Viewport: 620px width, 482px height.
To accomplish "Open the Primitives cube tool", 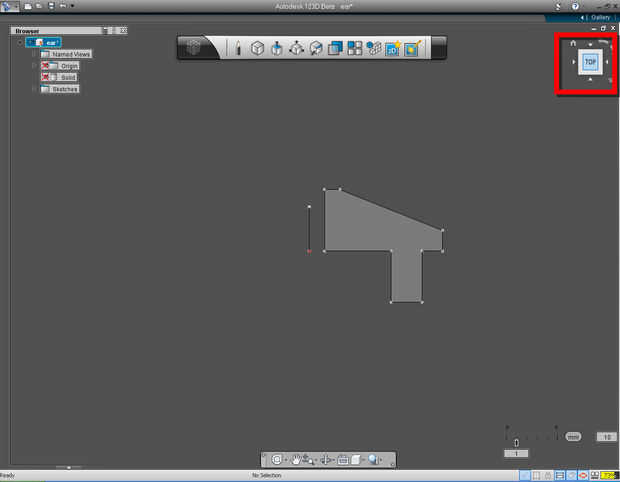I will coord(257,48).
